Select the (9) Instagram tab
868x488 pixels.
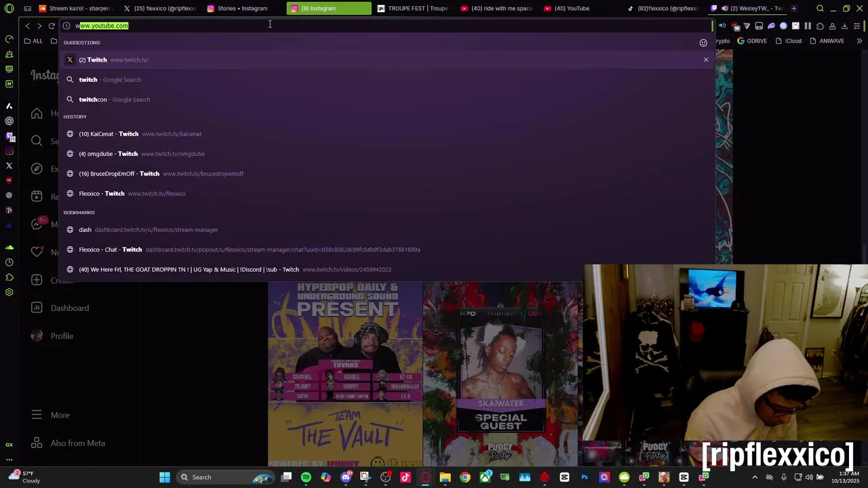[x=329, y=8]
